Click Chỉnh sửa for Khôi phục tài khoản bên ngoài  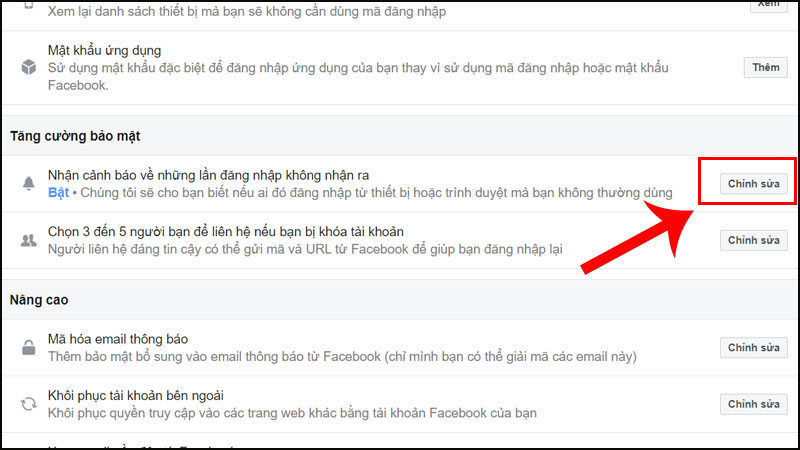754,404
